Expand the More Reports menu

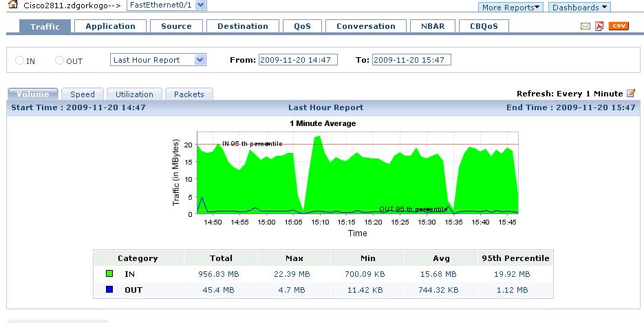point(511,8)
